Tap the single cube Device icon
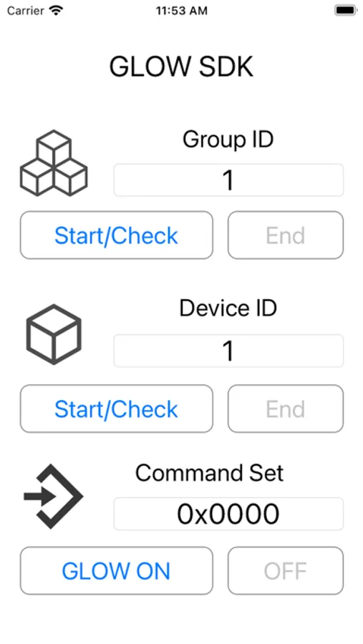 54,334
